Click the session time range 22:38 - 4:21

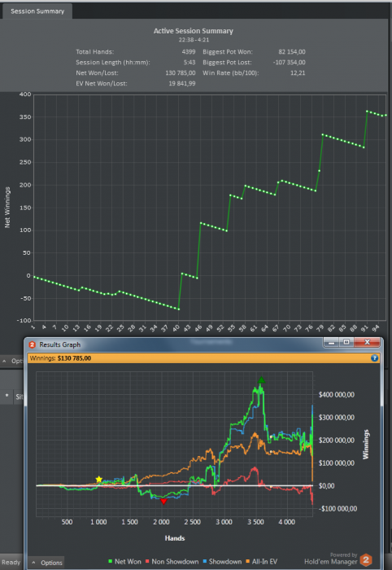pos(194,40)
